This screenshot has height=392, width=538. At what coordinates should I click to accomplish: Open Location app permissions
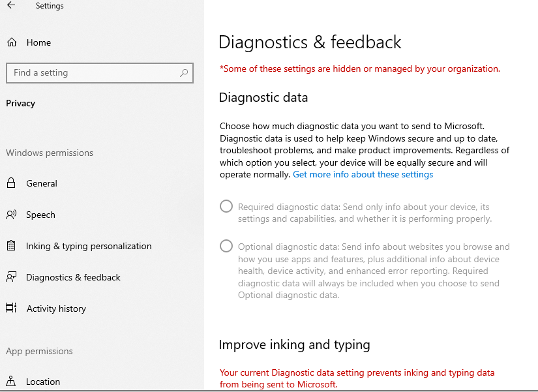[x=43, y=382]
